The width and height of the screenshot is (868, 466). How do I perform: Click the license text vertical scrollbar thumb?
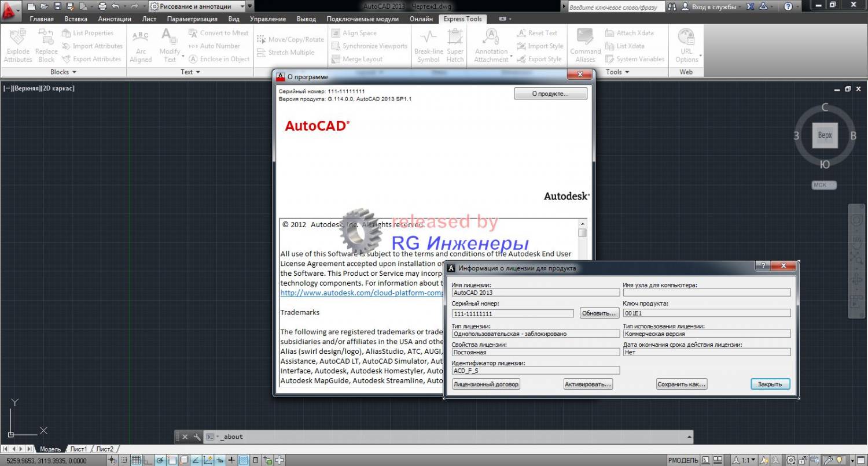tap(582, 232)
